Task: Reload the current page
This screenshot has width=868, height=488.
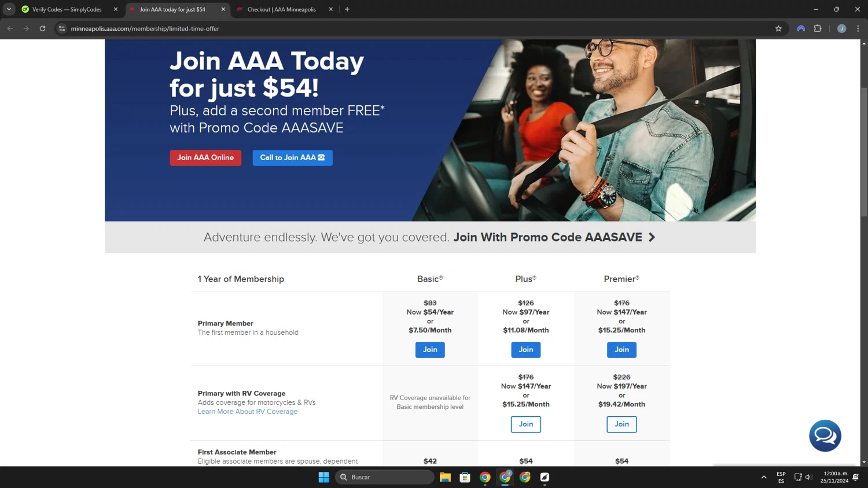Action: 42,28
